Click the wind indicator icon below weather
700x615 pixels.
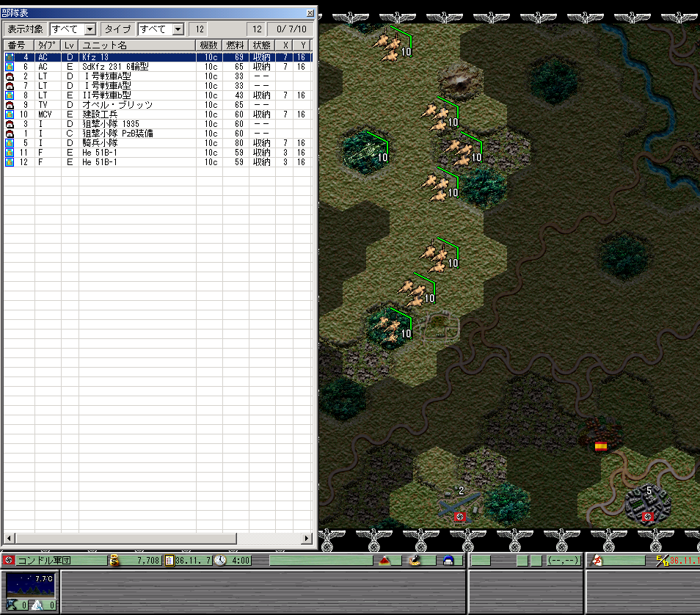[12, 605]
